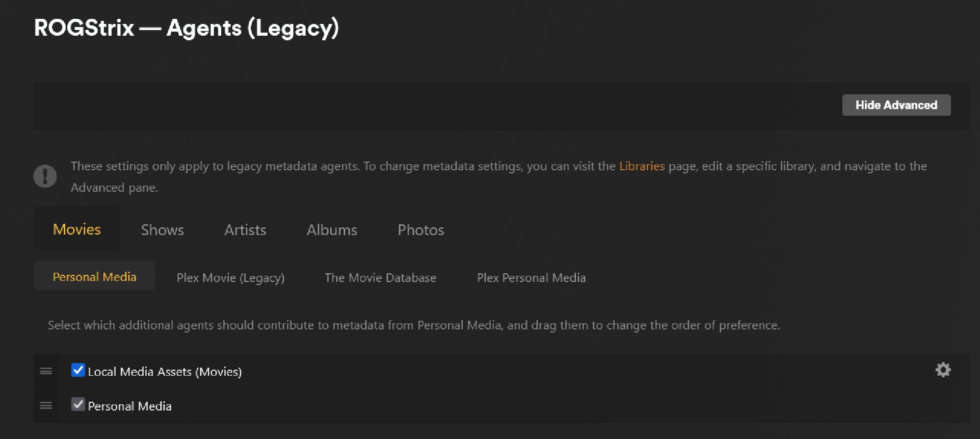
Task: Click the Hide Advanced button
Action: pos(896,105)
